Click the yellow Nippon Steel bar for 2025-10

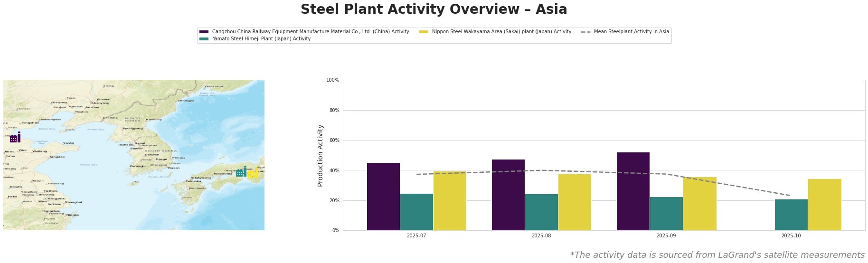click(824, 205)
